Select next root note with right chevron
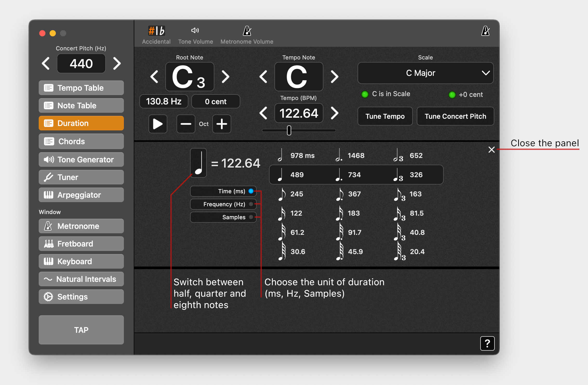Viewport: 588px width, 385px height. click(225, 77)
